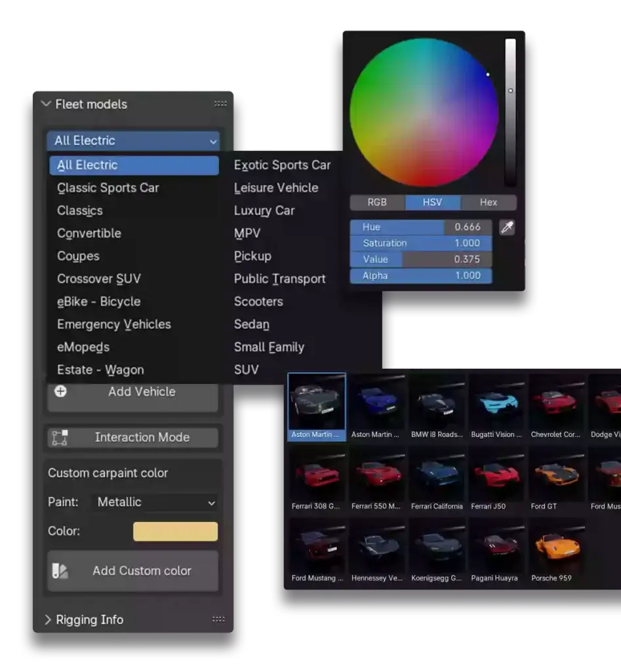Pick the Ferrari J50 thumbnail
621x672 pixels.
coord(496,479)
